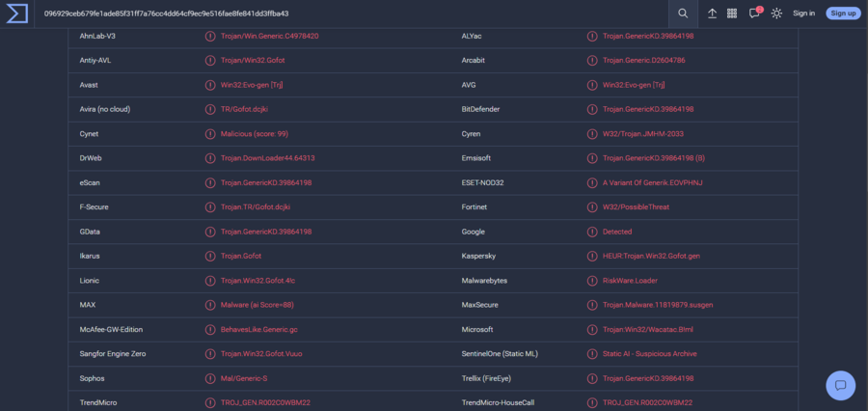Click the GData alert icon

tap(210, 232)
